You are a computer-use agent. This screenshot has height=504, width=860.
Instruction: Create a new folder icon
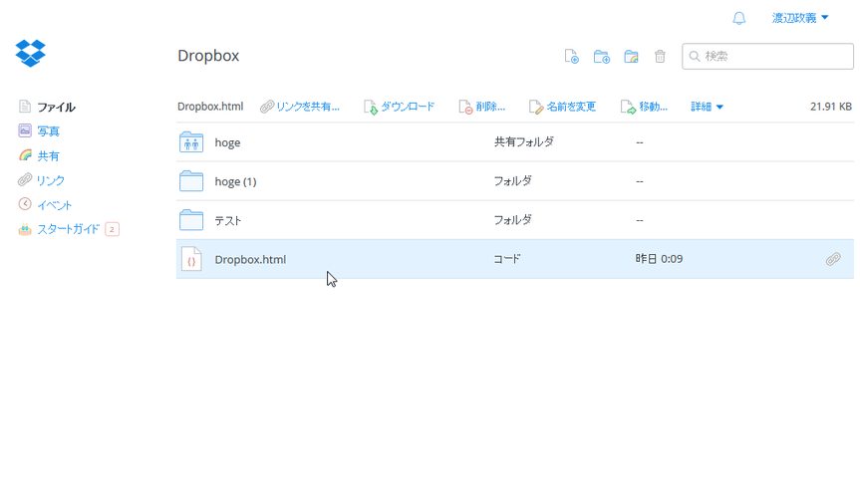(x=602, y=56)
